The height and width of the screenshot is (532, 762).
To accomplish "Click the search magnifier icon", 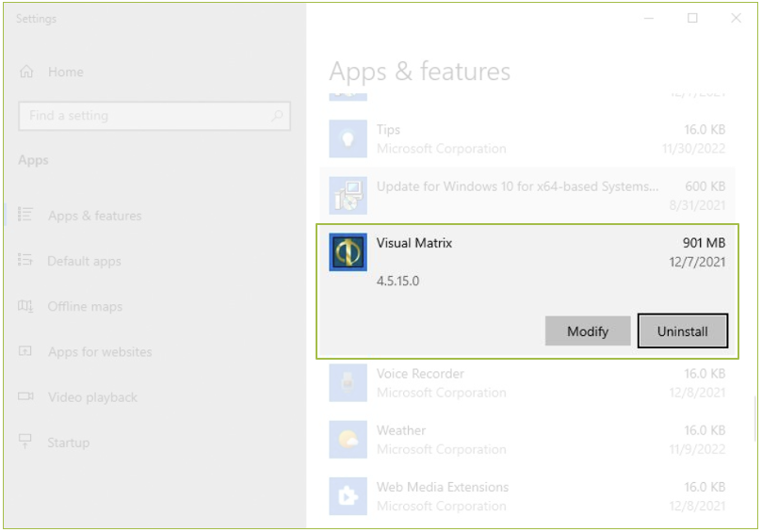I will [x=277, y=116].
